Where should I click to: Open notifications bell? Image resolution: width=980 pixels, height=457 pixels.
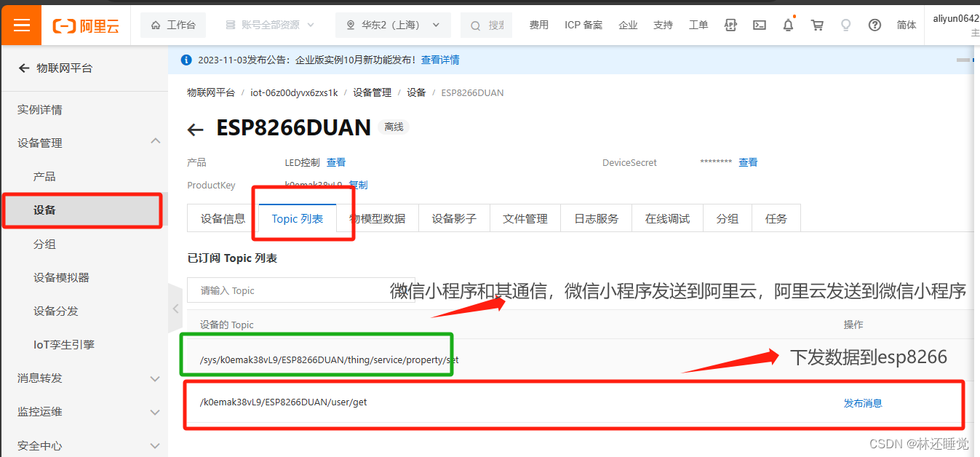(788, 25)
